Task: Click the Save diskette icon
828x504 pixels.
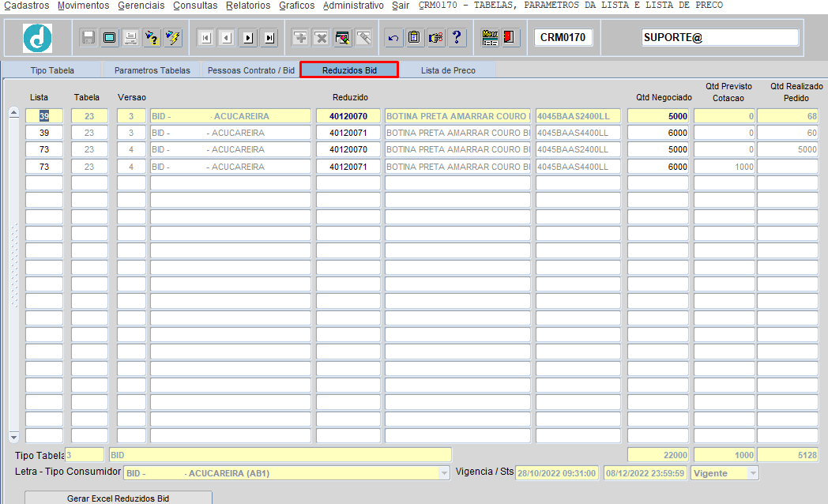Action: point(88,37)
